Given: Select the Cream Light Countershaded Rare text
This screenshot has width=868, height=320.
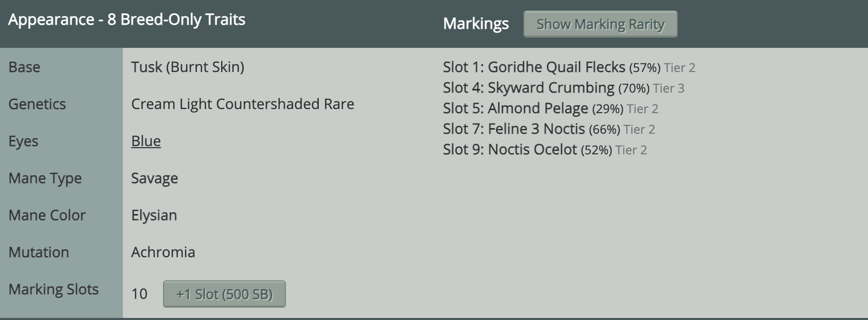Looking at the screenshot, I should pos(243,104).
